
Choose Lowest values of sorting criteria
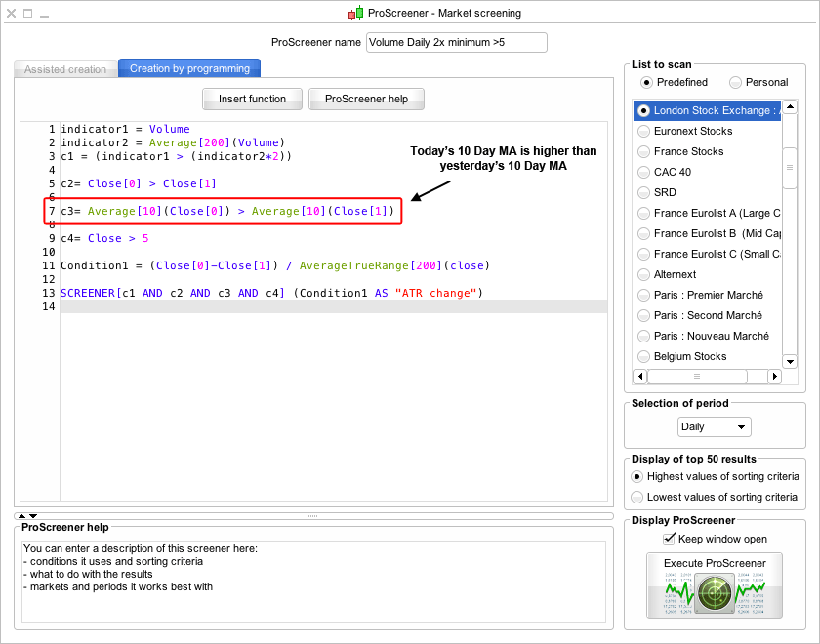(x=638, y=497)
